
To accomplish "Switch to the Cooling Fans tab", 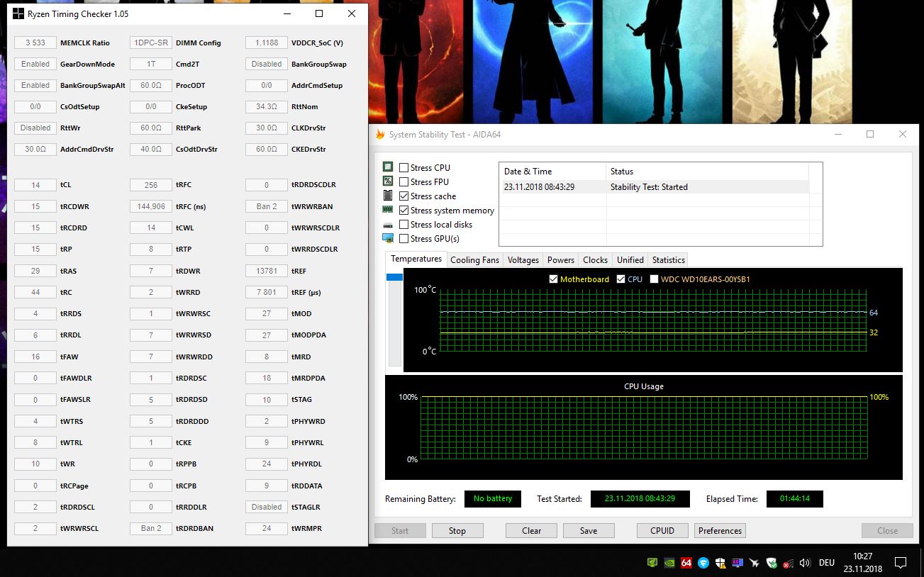I will click(474, 260).
